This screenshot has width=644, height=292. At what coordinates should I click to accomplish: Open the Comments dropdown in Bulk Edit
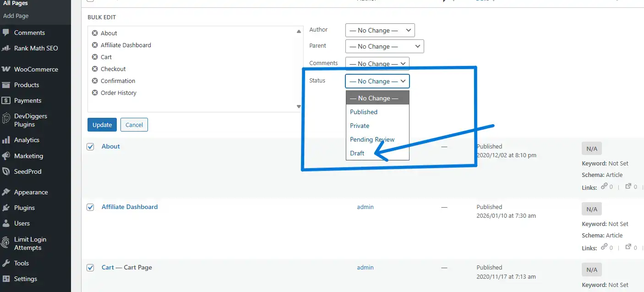pos(377,63)
